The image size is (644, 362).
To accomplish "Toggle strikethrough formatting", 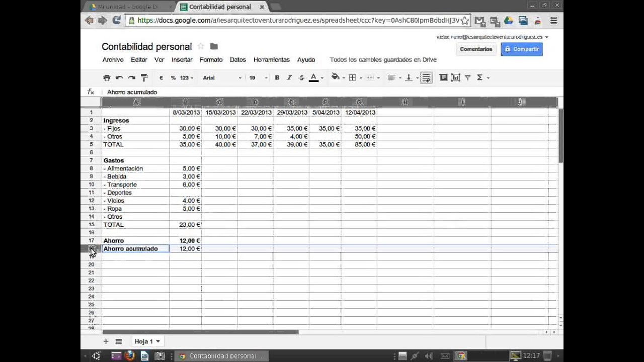I will coord(301,77).
